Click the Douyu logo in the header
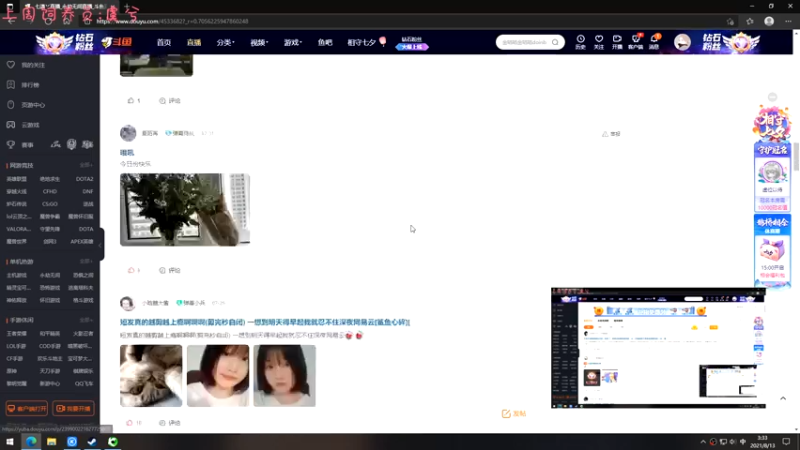The image size is (800, 450). [x=117, y=42]
